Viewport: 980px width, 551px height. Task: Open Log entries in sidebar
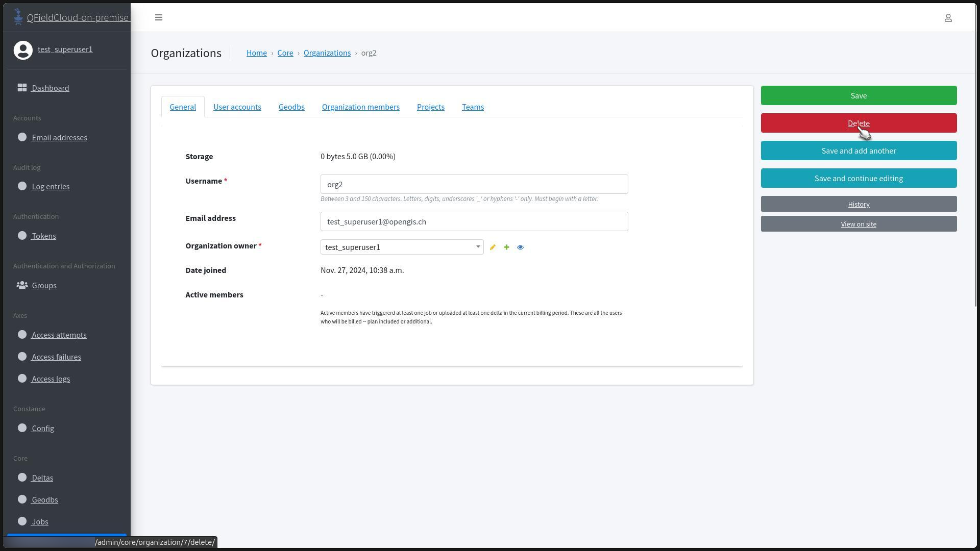(x=51, y=187)
